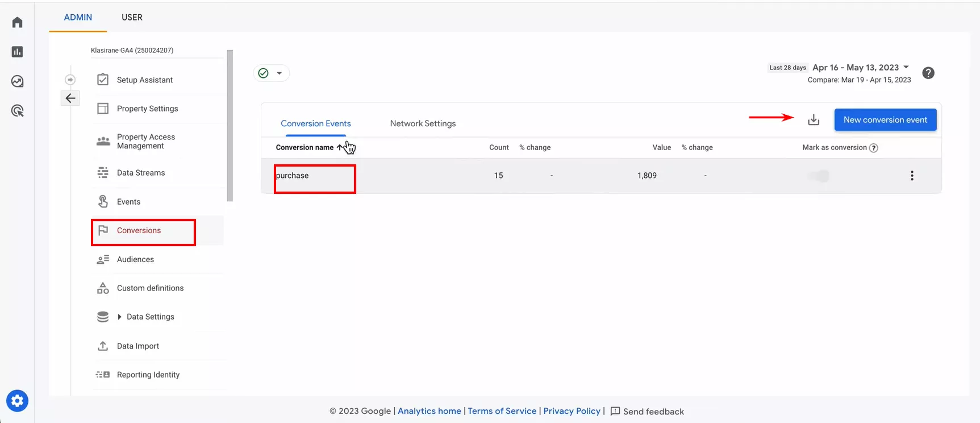Open Data Import menu text
Image resolution: width=980 pixels, height=423 pixels.
tap(138, 346)
